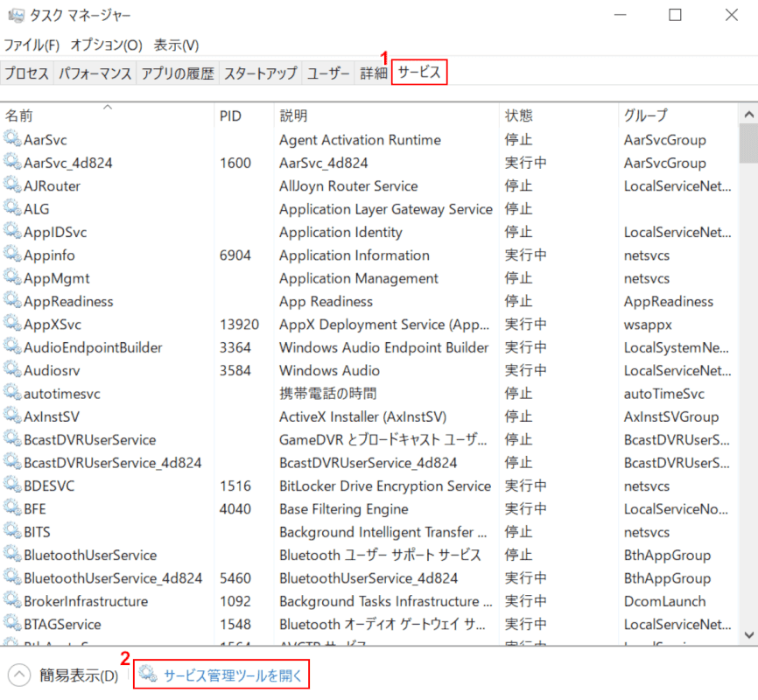
Task: Click 簡易表示(D) label
Action: 80,675
